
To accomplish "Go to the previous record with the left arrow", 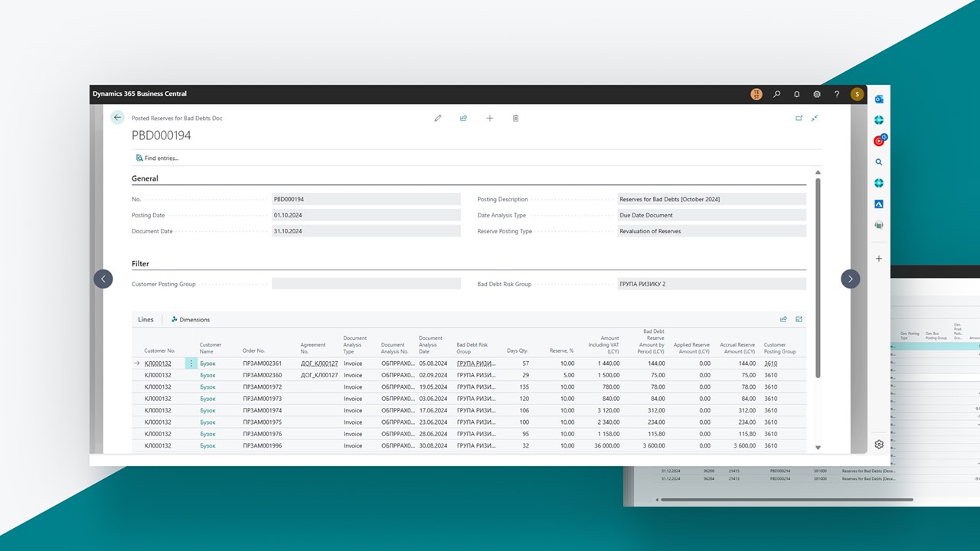I will [x=103, y=279].
